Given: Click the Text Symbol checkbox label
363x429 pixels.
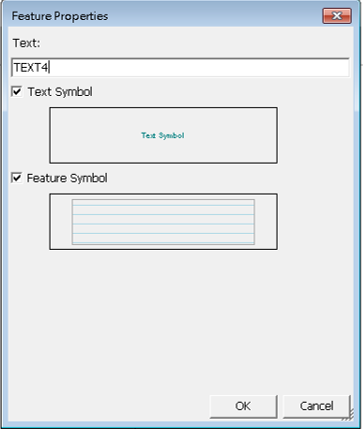Looking at the screenshot, I should [x=60, y=92].
